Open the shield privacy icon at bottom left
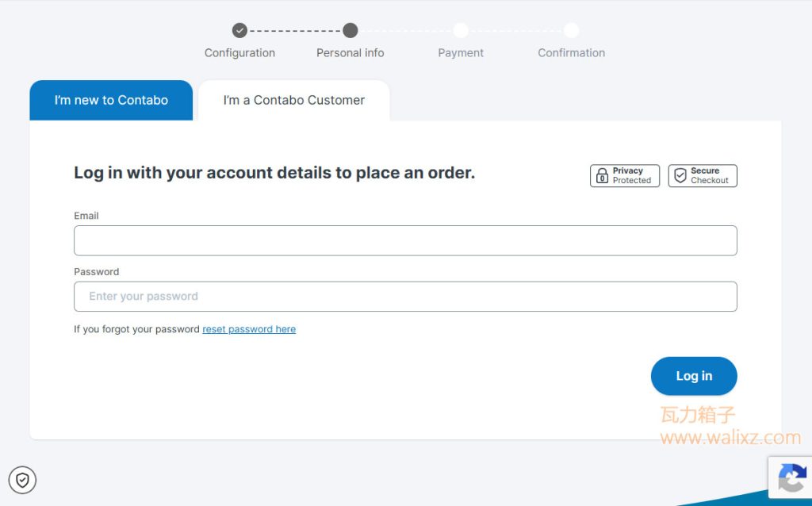 click(x=22, y=480)
